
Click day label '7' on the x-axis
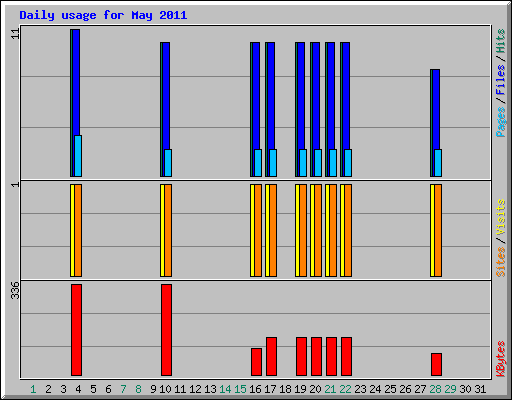[x=123, y=389]
